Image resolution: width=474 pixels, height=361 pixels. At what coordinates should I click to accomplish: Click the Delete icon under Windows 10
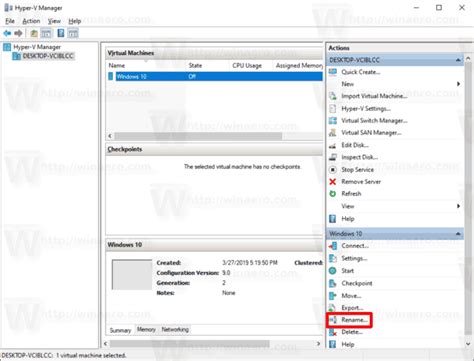[333, 332]
